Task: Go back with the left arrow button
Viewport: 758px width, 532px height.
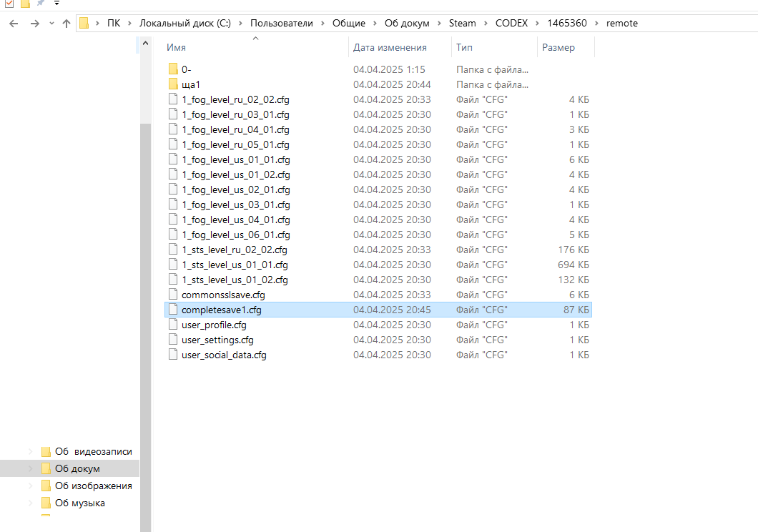Action: (x=14, y=23)
